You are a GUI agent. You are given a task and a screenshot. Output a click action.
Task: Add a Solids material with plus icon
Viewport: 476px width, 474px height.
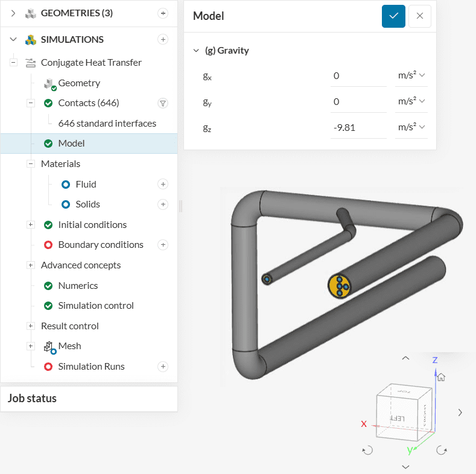pyautogui.click(x=162, y=204)
